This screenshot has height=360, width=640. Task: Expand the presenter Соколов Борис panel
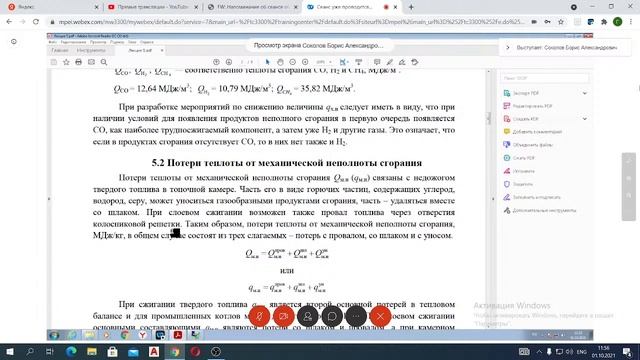[508, 47]
